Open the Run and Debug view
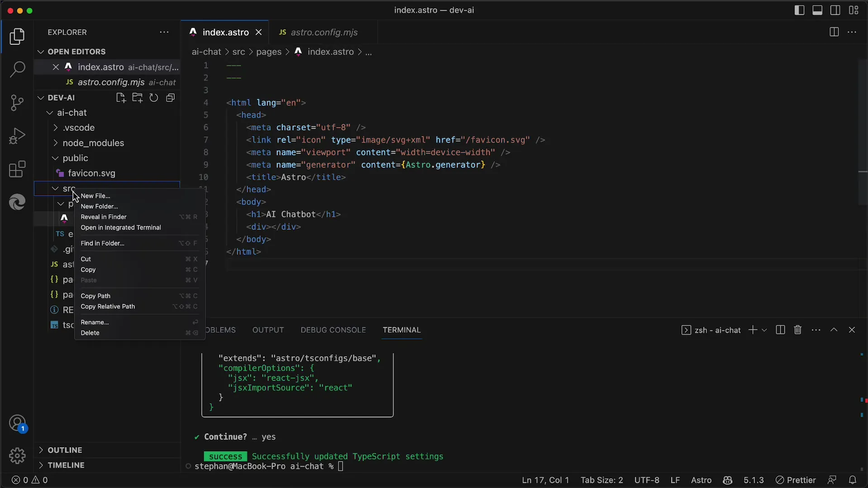The height and width of the screenshot is (488, 868). point(17,136)
